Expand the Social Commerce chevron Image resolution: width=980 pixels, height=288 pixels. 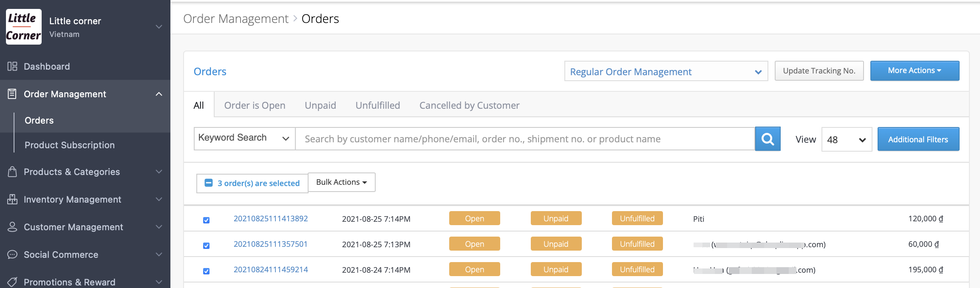coord(159,254)
